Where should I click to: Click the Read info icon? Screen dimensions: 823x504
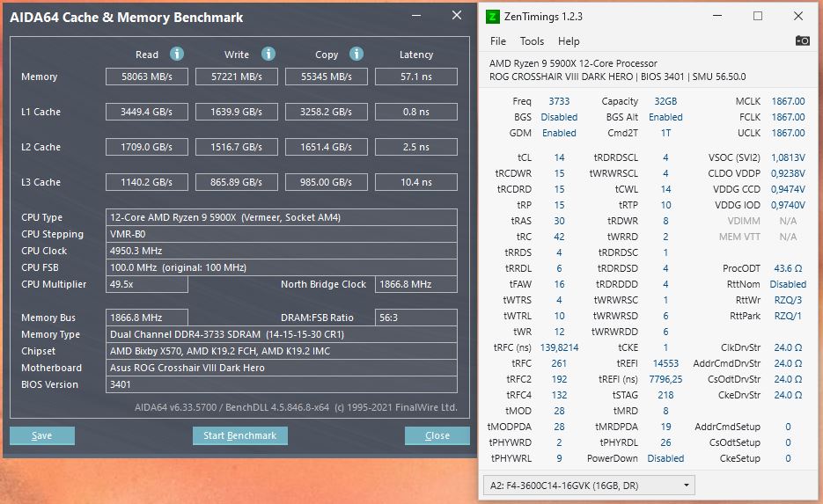177,54
